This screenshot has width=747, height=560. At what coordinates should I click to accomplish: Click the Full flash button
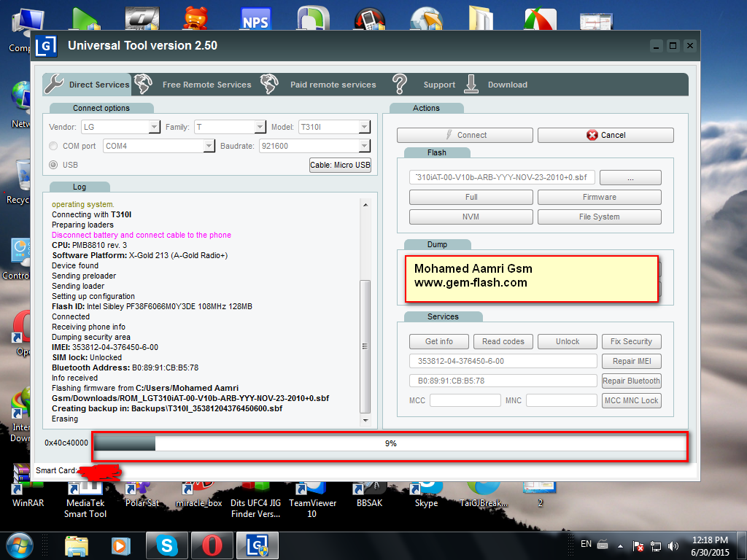[471, 197]
